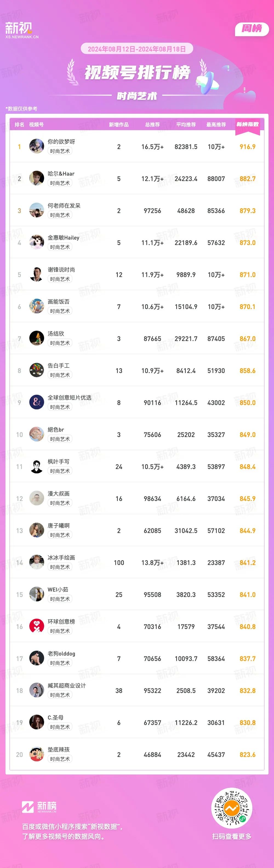274x868 pixels.
Task: Click avatar of 你的欲梦呀
Action: click(37, 146)
